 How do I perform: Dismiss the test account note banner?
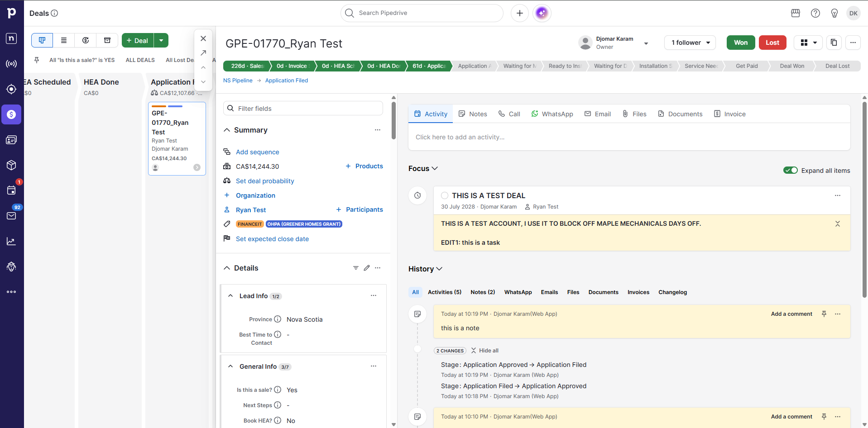(838, 224)
